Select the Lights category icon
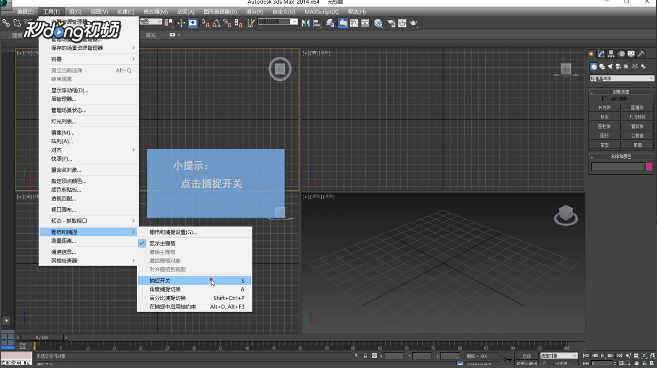The height and width of the screenshot is (368, 657). tap(610, 66)
